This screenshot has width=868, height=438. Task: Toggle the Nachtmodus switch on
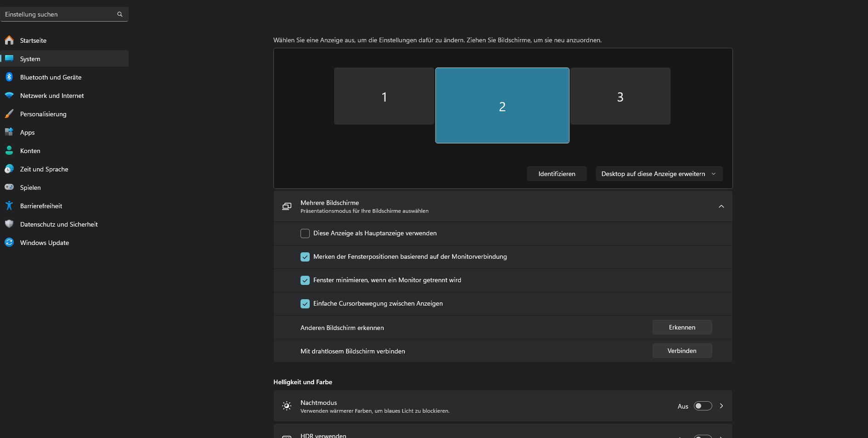pos(703,406)
